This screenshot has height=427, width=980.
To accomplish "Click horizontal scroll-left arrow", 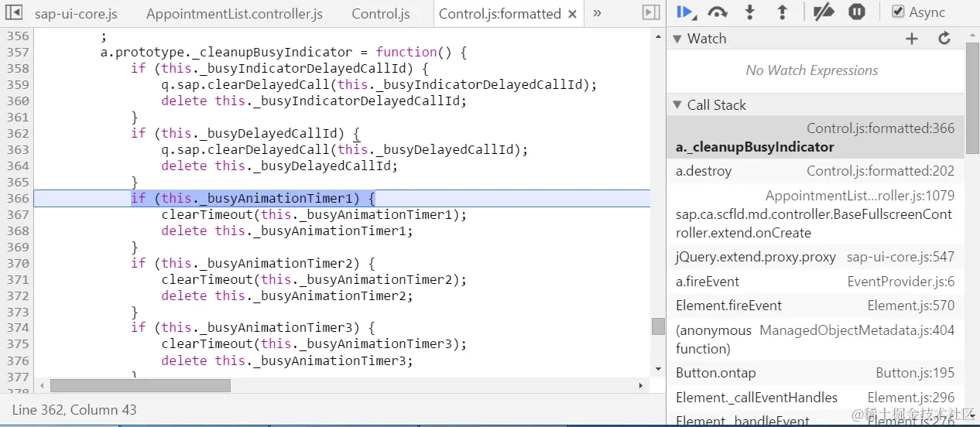I will (x=41, y=385).
